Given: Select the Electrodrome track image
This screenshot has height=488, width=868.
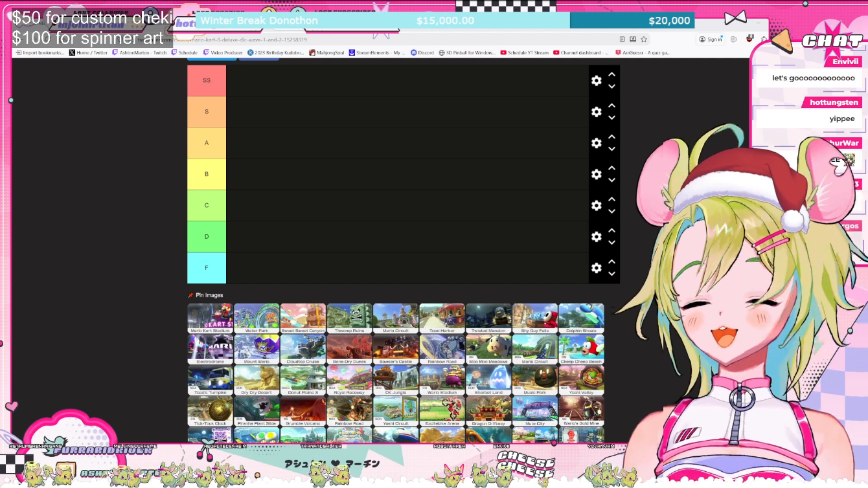Looking at the screenshot, I should click(211, 349).
